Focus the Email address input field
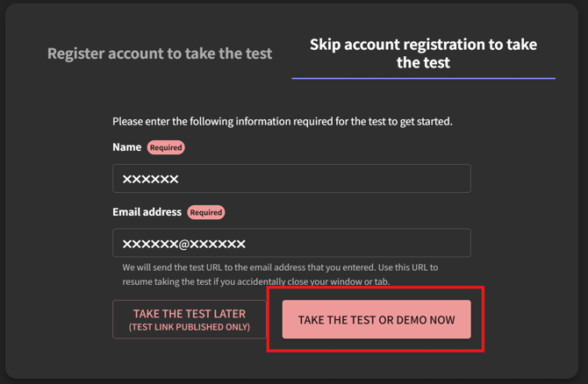 291,243
